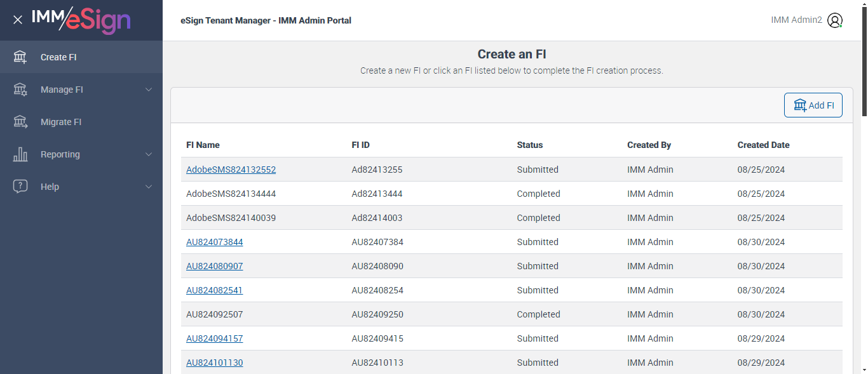Click the 08/25/2024 date for AdobeSMS824132552

(x=761, y=170)
